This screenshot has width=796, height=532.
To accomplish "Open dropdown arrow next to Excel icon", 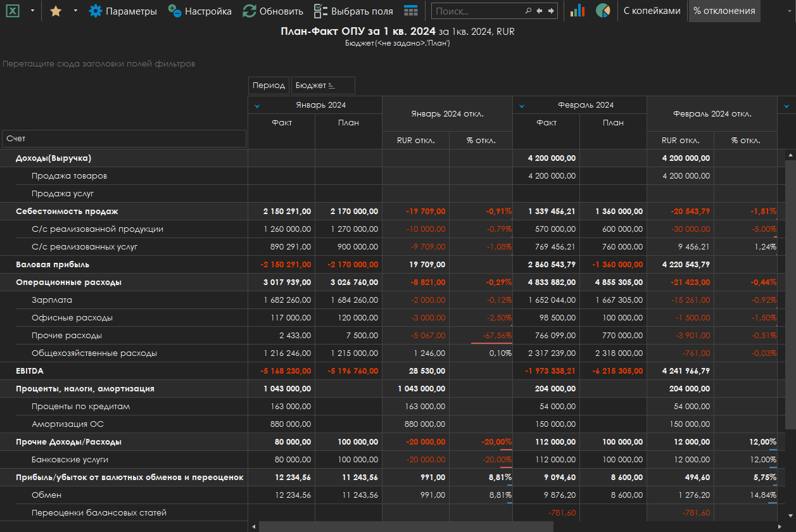I will click(32, 11).
